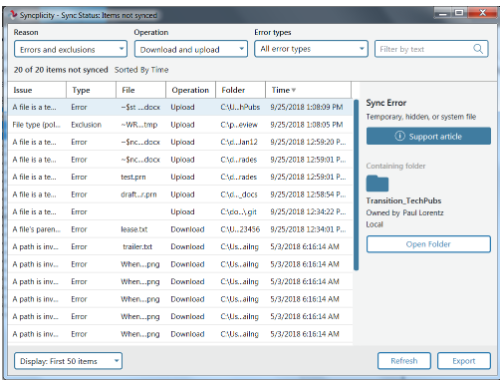Open the Operation dropdown
500x381 pixels.
(x=191, y=49)
